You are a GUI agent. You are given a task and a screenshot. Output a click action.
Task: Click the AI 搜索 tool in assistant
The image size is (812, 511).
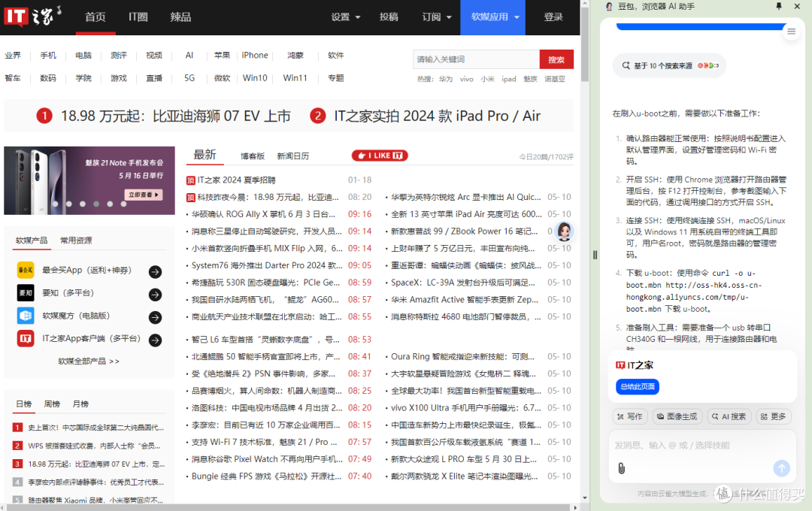(x=729, y=416)
